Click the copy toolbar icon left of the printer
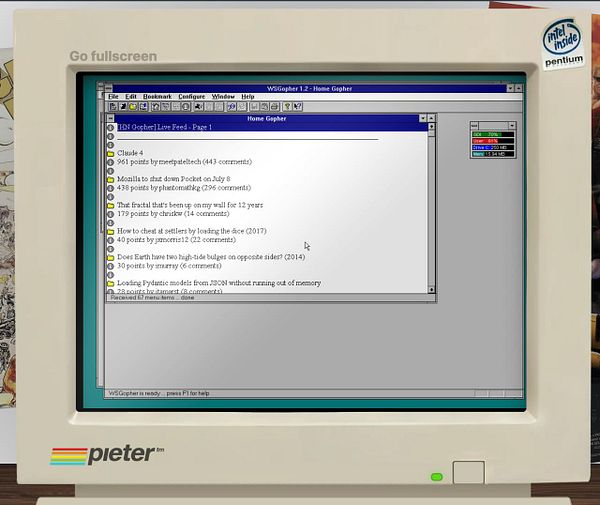 (264, 107)
